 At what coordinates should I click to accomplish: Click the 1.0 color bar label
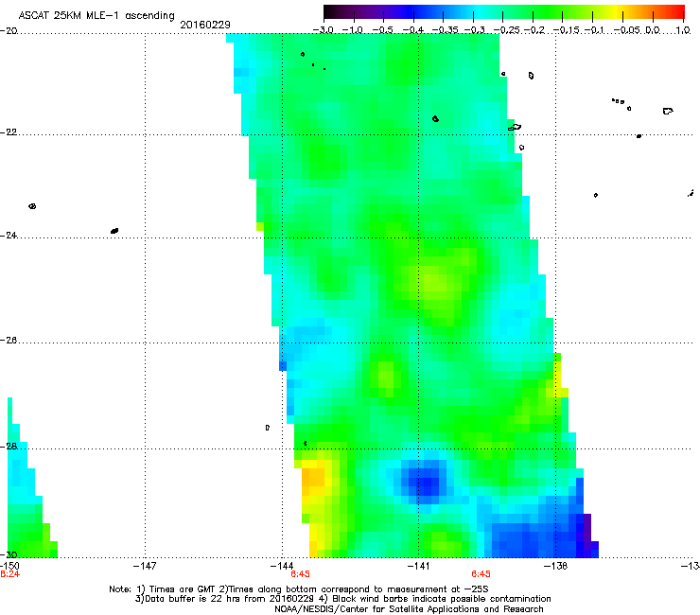tap(683, 30)
